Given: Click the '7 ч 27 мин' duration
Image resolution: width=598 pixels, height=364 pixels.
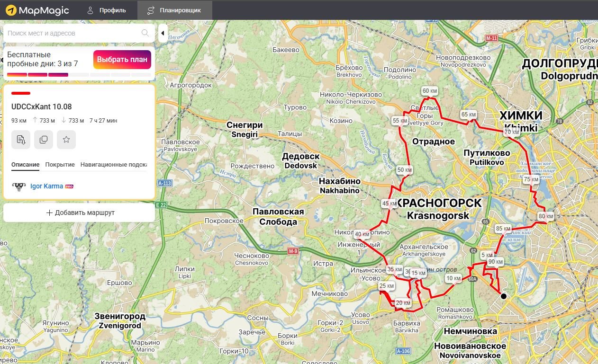Looking at the screenshot, I should 103,121.
